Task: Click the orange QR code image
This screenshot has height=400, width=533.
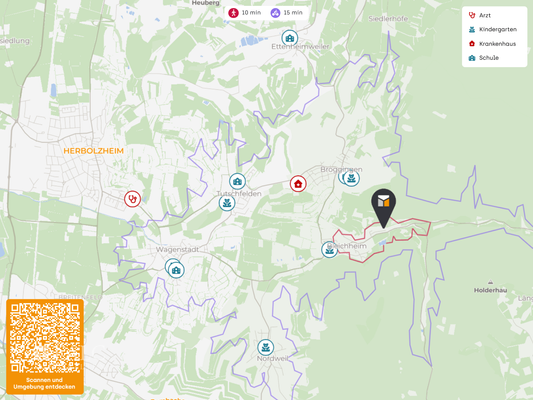Action: pyautogui.click(x=45, y=338)
